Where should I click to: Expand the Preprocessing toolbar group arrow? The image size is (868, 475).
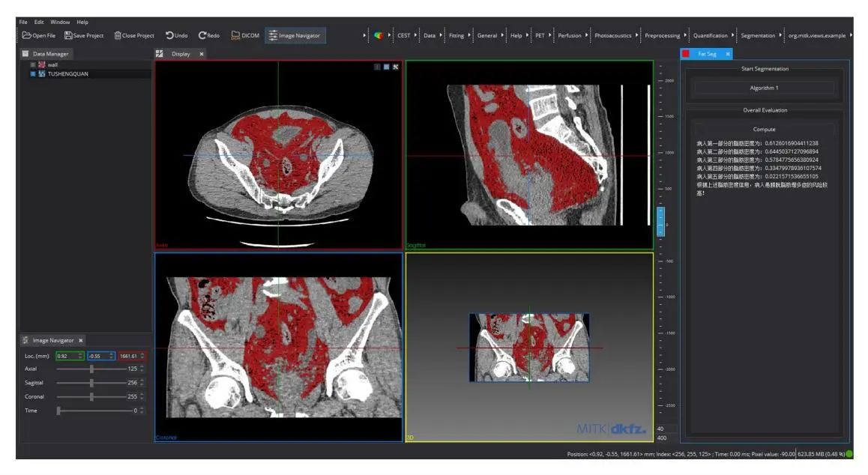685,35
